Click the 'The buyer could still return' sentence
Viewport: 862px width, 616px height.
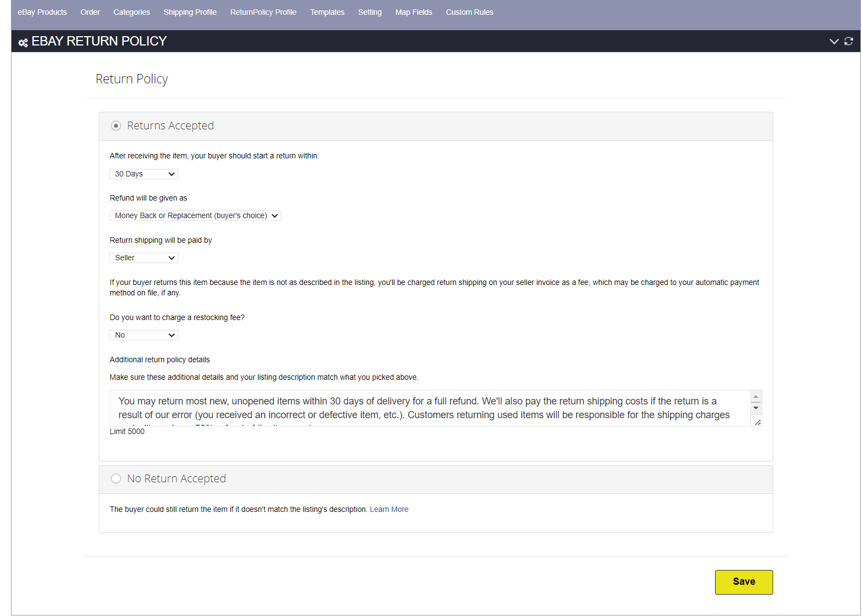click(x=239, y=509)
